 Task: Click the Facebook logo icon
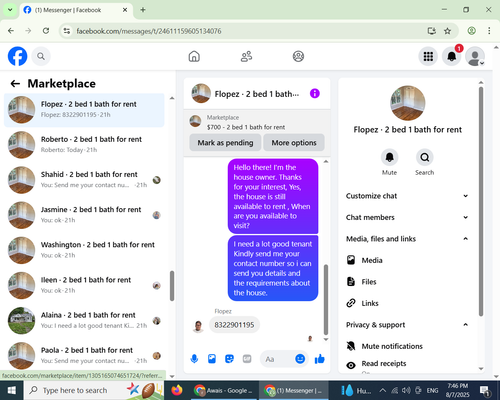click(x=17, y=56)
